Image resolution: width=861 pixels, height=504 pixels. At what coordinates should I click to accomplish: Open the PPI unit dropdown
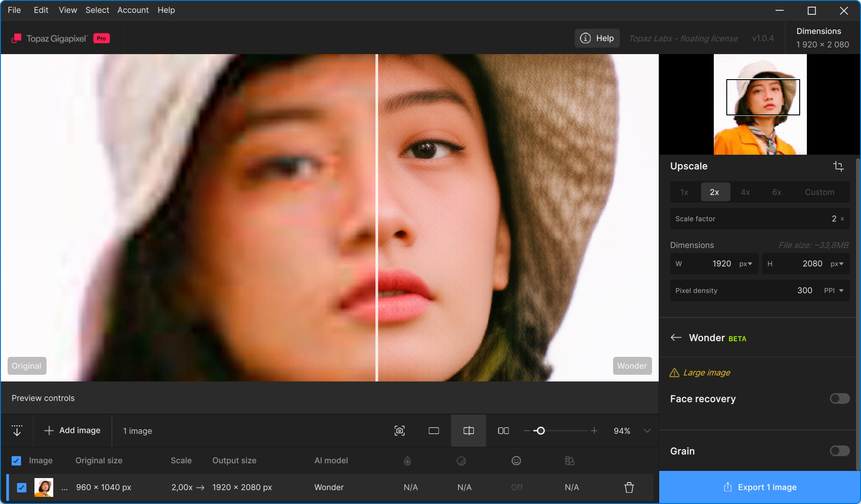tap(834, 291)
